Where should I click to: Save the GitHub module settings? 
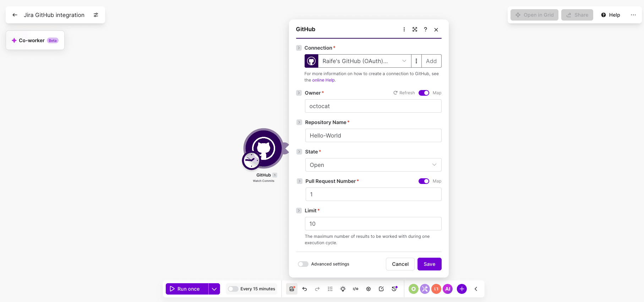429,264
